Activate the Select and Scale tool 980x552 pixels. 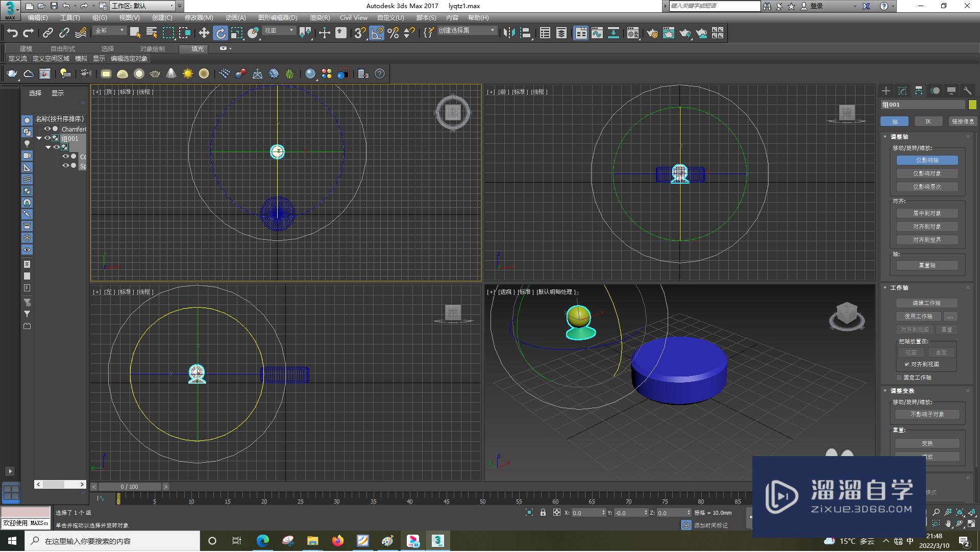click(236, 33)
